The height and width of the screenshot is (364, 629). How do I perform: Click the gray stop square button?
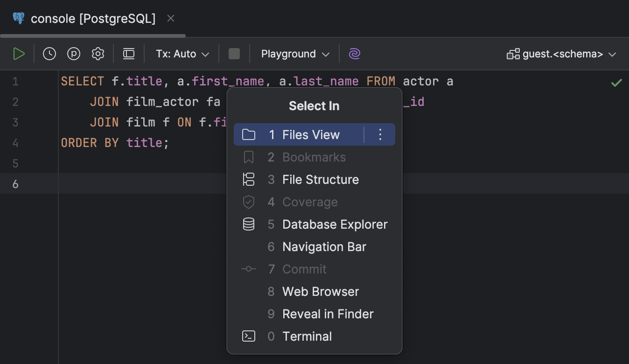pos(234,54)
